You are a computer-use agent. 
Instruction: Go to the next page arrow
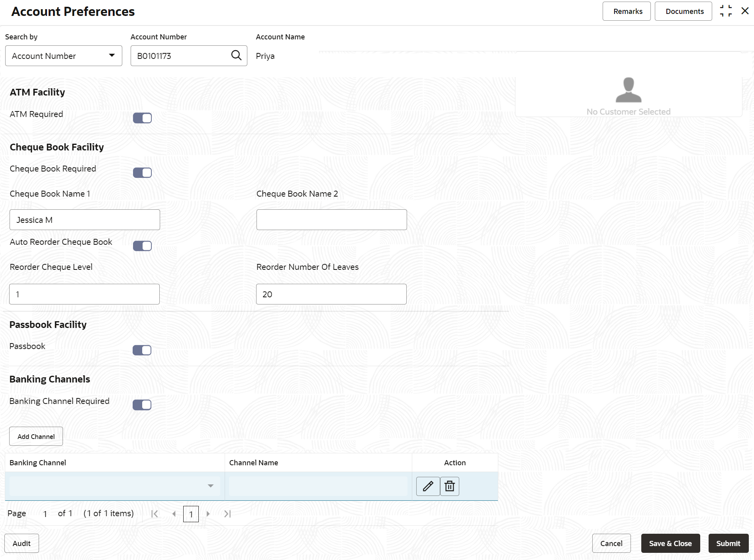[x=208, y=514]
